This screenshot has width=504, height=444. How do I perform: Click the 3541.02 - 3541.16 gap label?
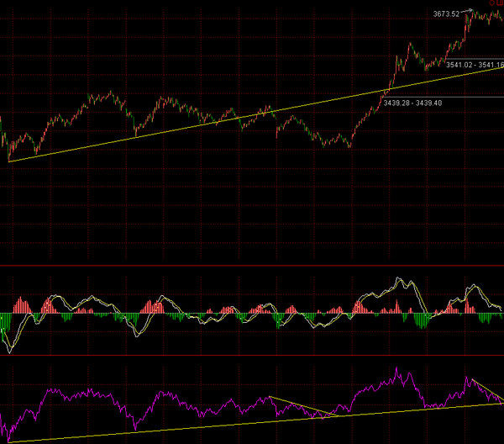click(x=475, y=65)
